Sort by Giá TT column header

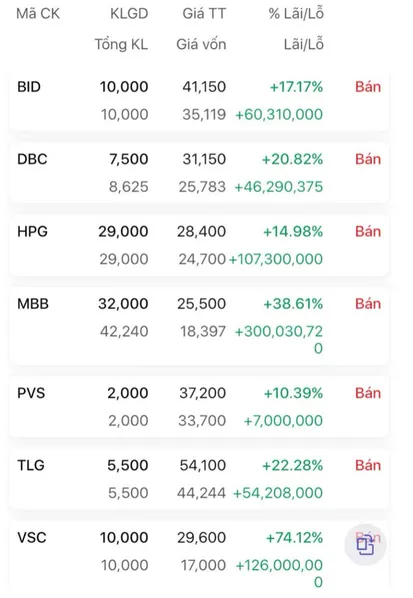pos(204,14)
